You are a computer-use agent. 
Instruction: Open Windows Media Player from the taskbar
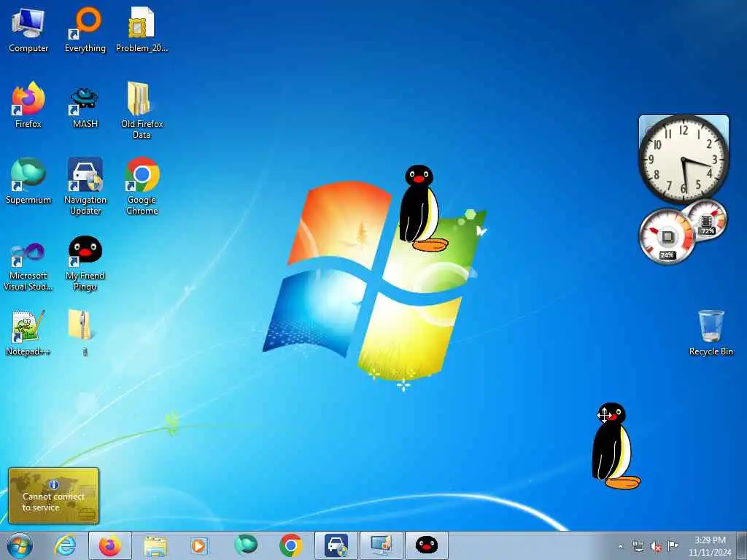pyautogui.click(x=199, y=545)
